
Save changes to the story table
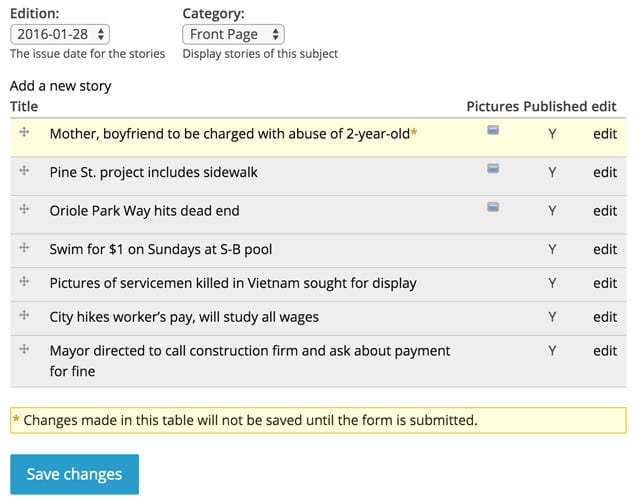point(75,474)
